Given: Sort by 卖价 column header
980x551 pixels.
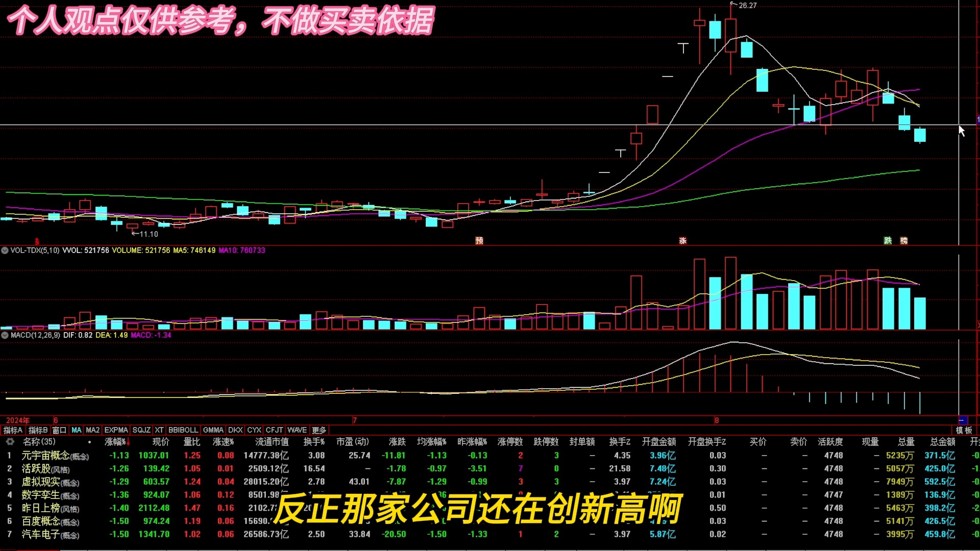Looking at the screenshot, I should (799, 442).
